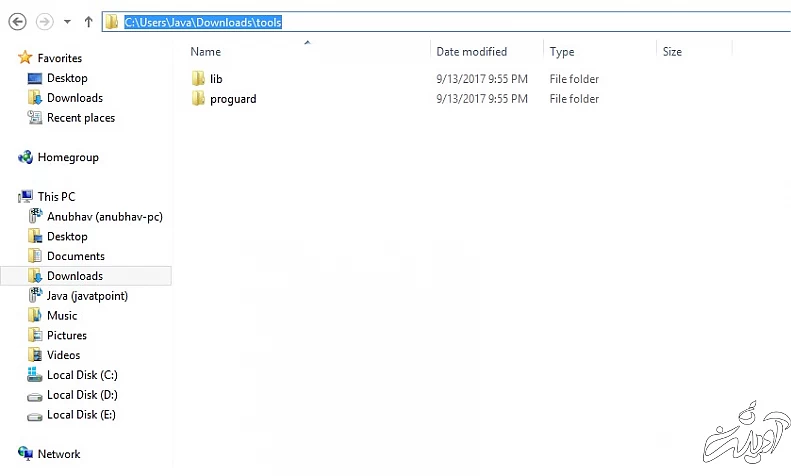The width and height of the screenshot is (791, 476).
Task: Click the Back navigation arrow
Action: tap(17, 21)
